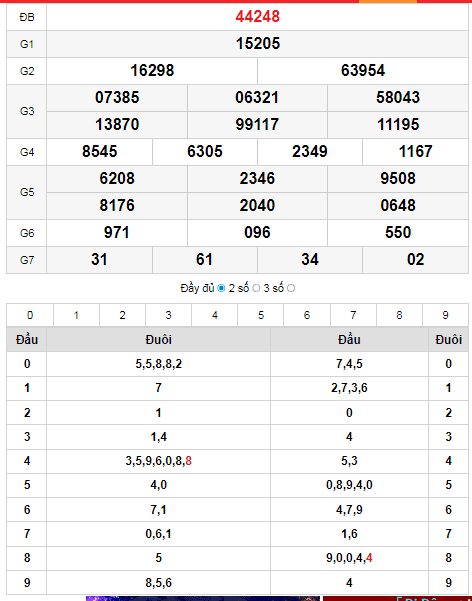Filter by digit 0 in number row
The width and height of the screenshot is (472, 601).
30,315
